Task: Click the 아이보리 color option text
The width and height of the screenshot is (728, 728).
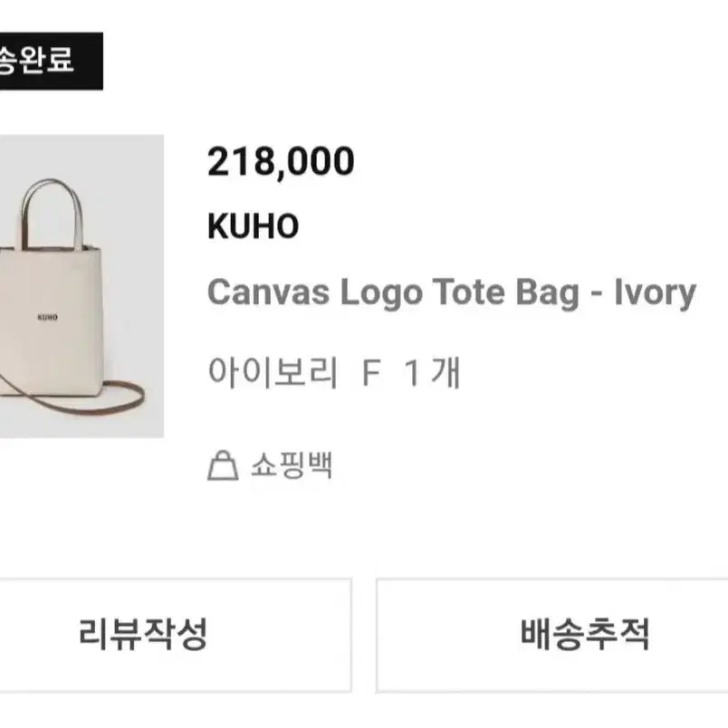Action: coord(273,372)
